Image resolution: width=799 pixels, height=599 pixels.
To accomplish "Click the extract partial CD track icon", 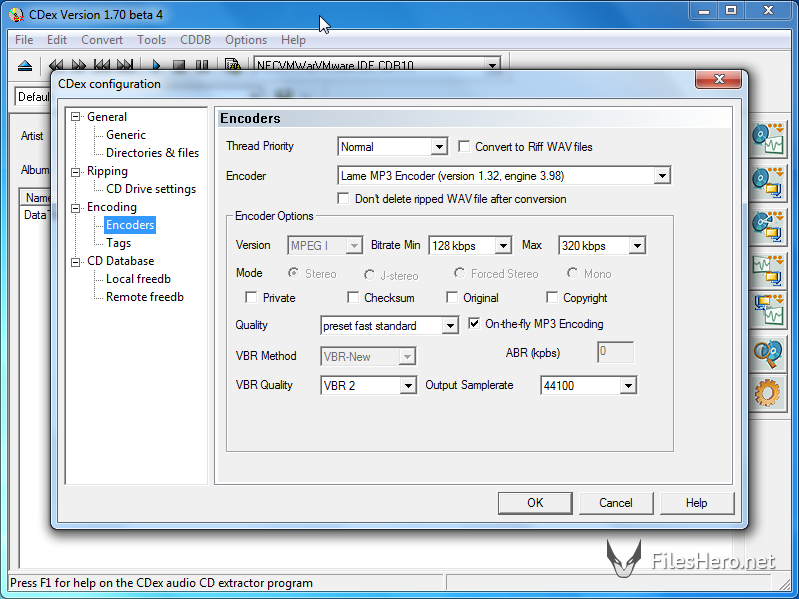I will click(768, 226).
